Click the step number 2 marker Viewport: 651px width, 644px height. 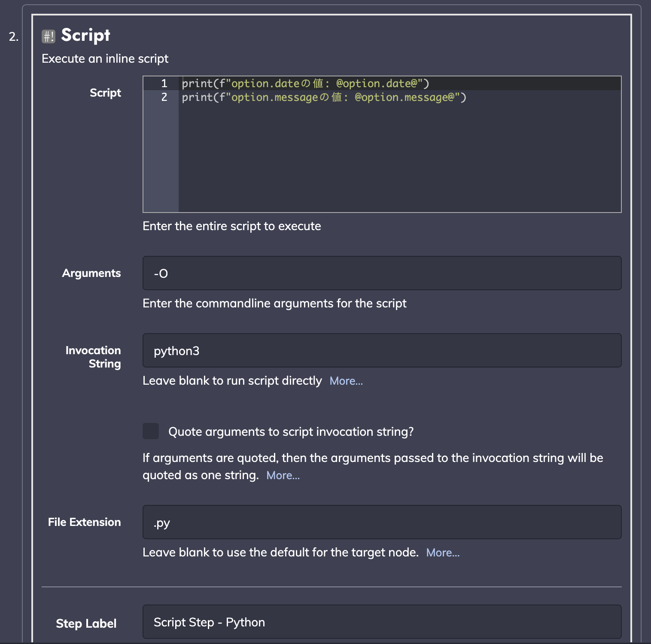pyautogui.click(x=14, y=37)
